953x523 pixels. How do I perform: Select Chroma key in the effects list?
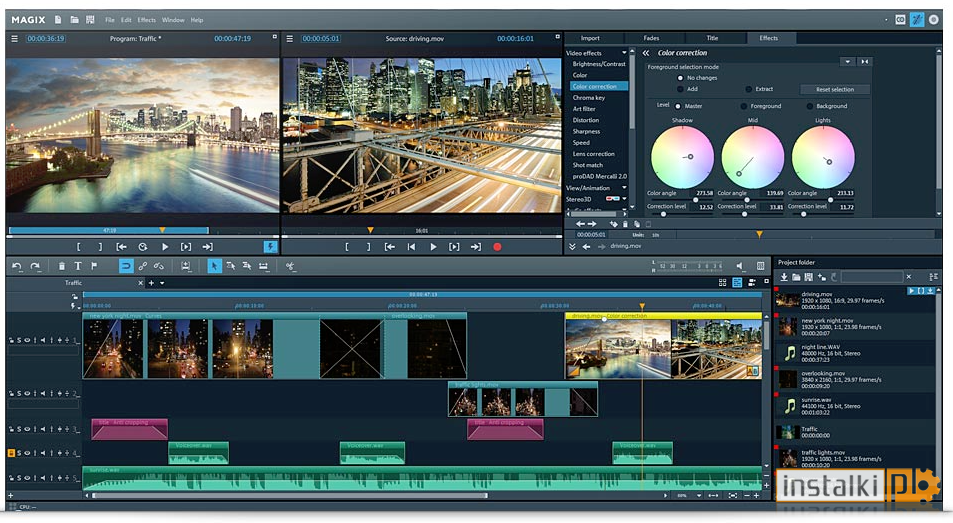[588, 97]
